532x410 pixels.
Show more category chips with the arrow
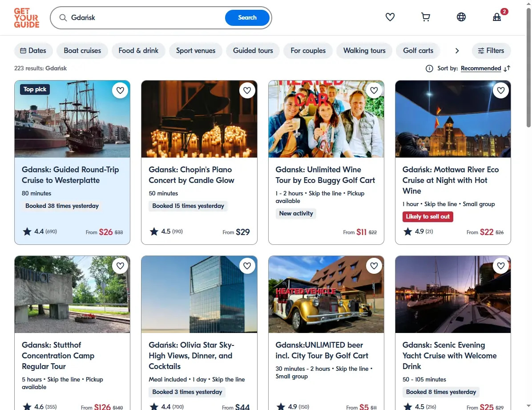pyautogui.click(x=457, y=51)
